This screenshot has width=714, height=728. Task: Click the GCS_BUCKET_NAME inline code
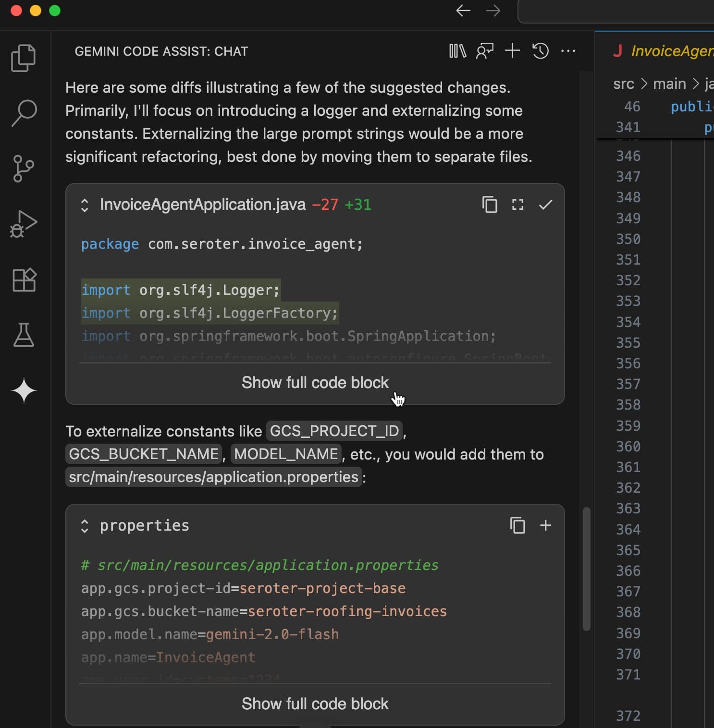point(144,454)
